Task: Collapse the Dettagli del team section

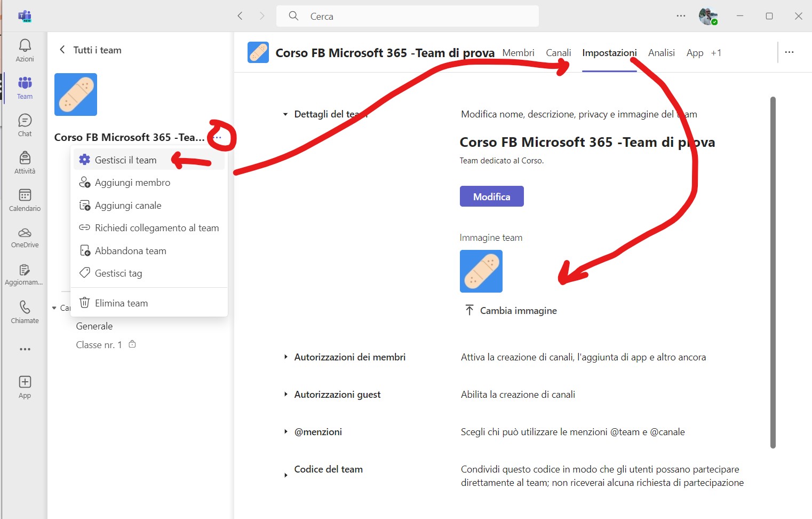Action: (285, 114)
